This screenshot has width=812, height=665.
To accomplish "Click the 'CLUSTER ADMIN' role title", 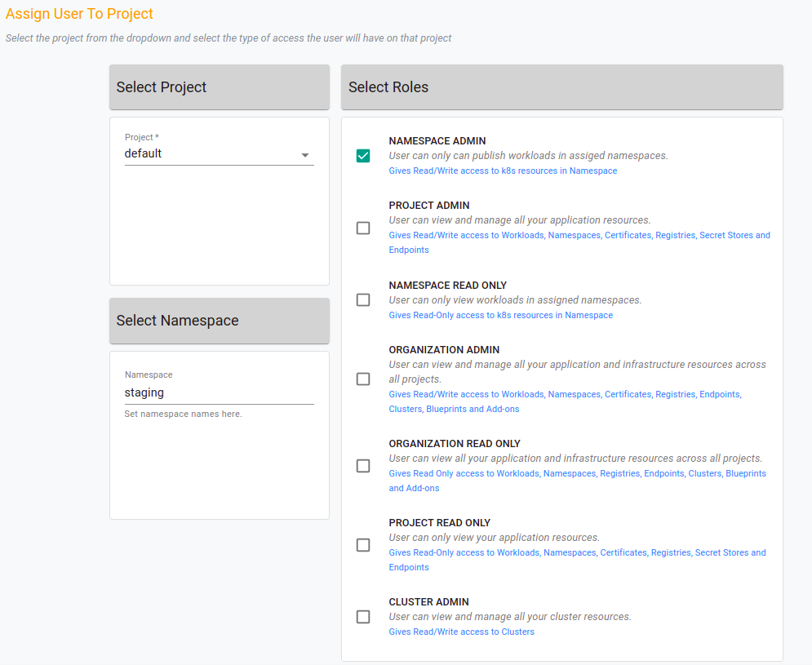I will 428,602.
